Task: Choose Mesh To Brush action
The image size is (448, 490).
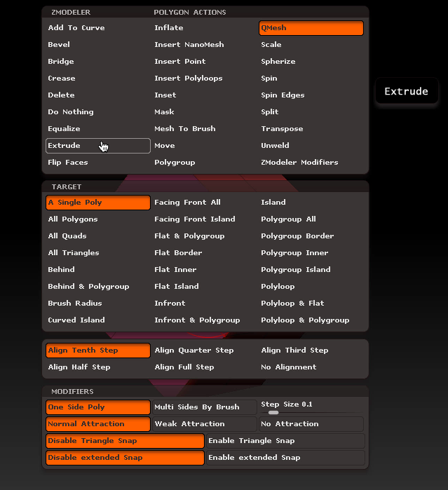Action: (205, 129)
